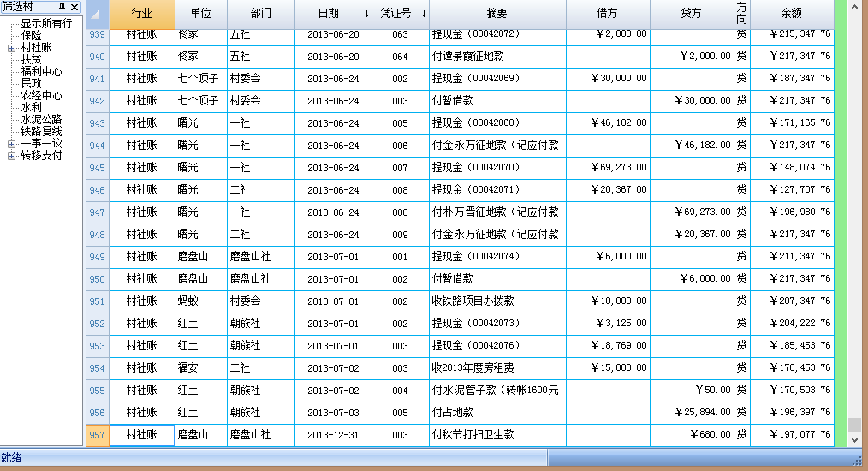
Task: Select 水泥公路 in the filter tree
Action: pos(41,120)
